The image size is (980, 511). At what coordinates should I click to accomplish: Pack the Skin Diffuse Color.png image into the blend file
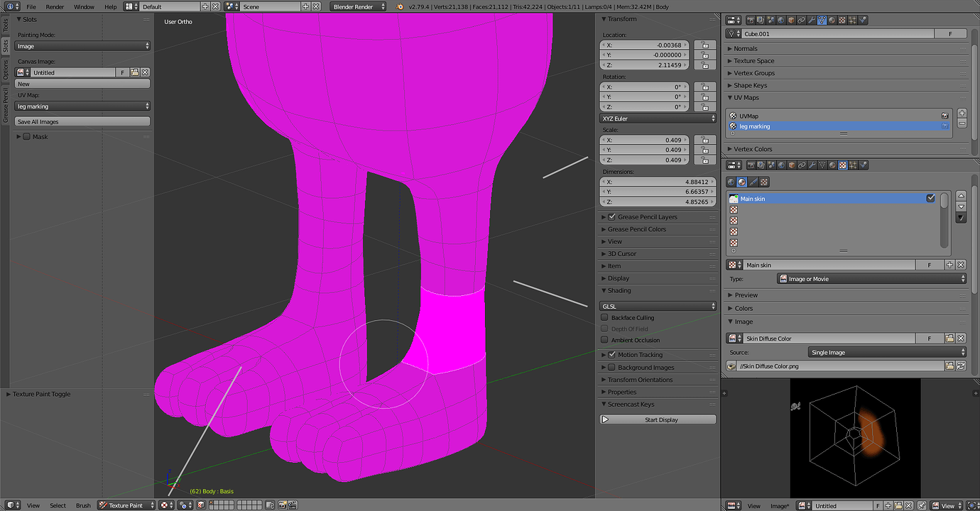pos(732,366)
